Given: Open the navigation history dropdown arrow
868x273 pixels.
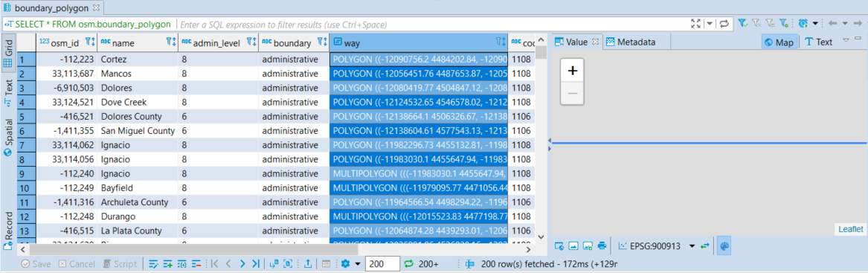Looking at the screenshot, I should [x=845, y=24].
